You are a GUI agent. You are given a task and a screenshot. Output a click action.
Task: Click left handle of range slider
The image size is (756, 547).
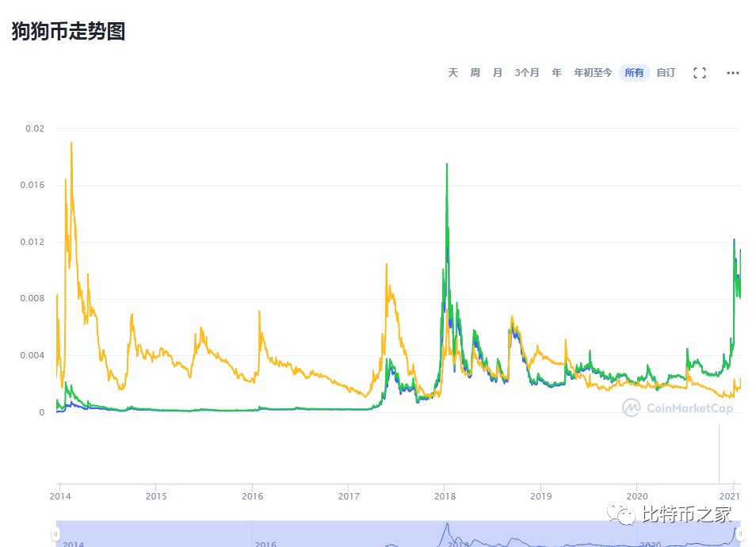point(56,534)
